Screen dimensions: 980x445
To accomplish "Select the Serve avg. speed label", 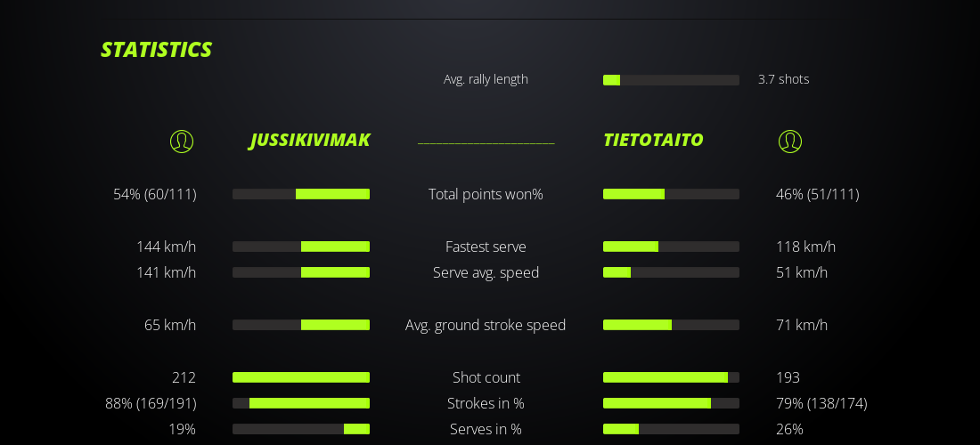I will click(x=486, y=272).
